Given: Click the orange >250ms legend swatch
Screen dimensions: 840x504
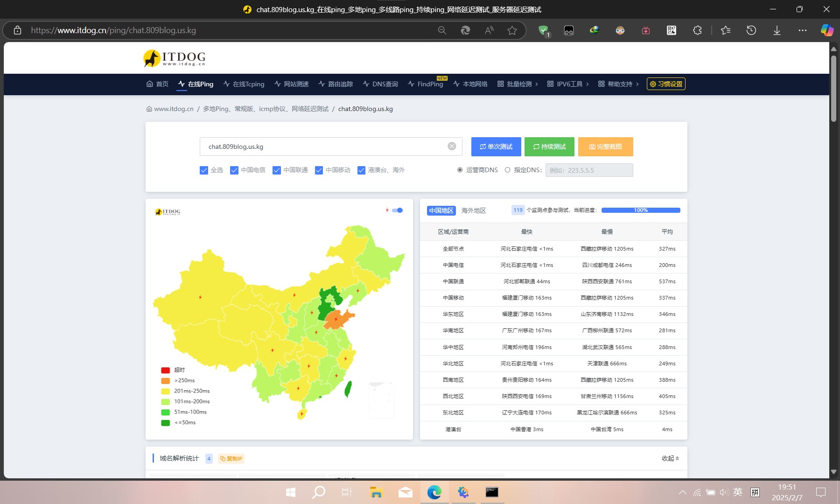Looking at the screenshot, I should click(x=165, y=381).
